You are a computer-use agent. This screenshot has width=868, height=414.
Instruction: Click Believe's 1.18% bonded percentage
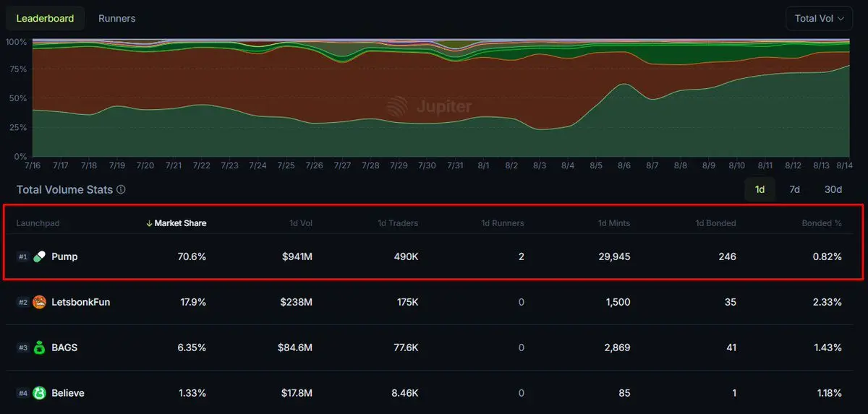coord(827,393)
